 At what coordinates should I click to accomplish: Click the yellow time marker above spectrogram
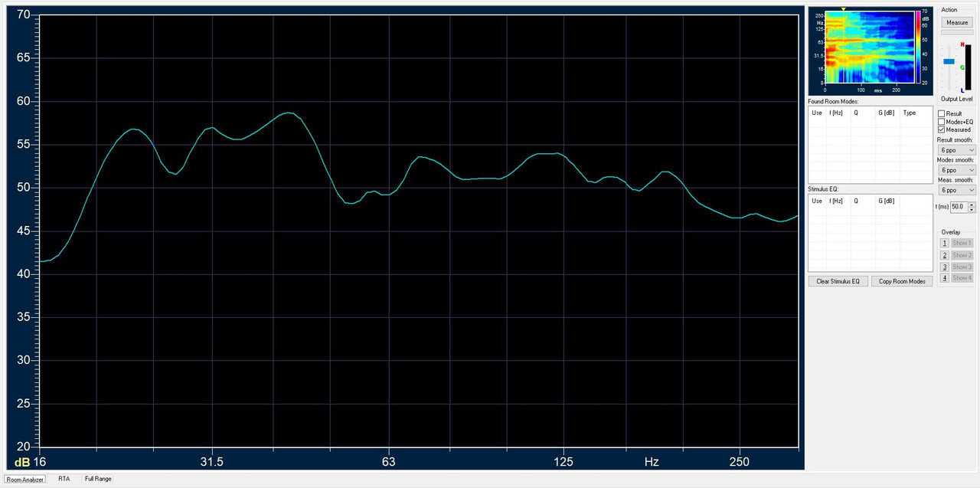(843, 9)
